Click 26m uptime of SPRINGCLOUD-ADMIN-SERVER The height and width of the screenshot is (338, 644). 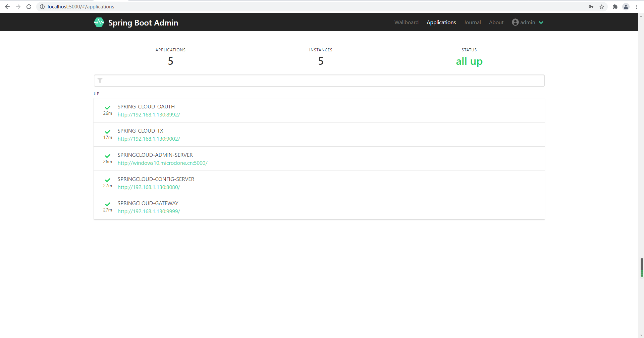point(108,162)
